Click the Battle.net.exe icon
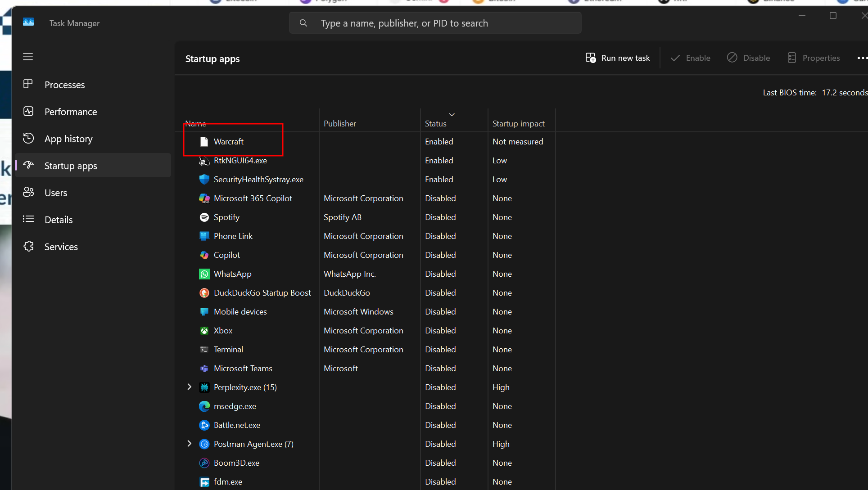 (204, 425)
